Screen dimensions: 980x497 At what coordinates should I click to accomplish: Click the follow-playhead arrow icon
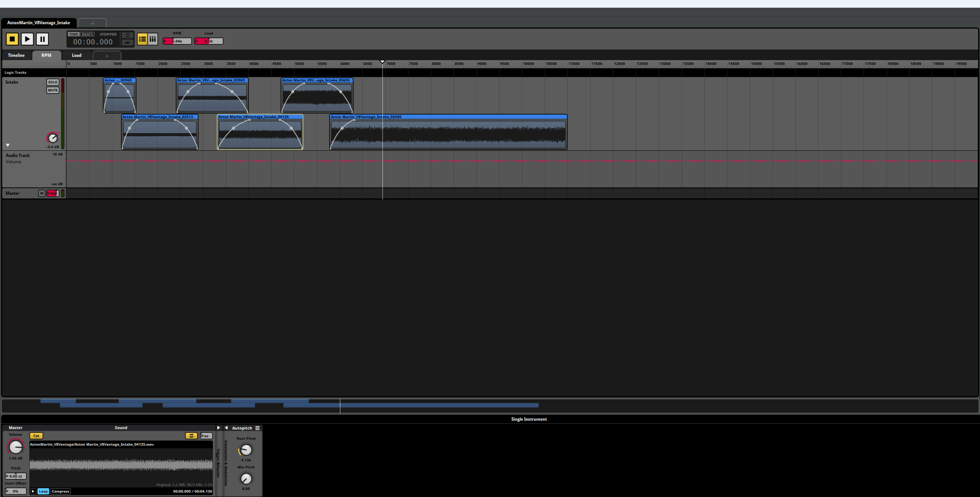[x=127, y=42]
